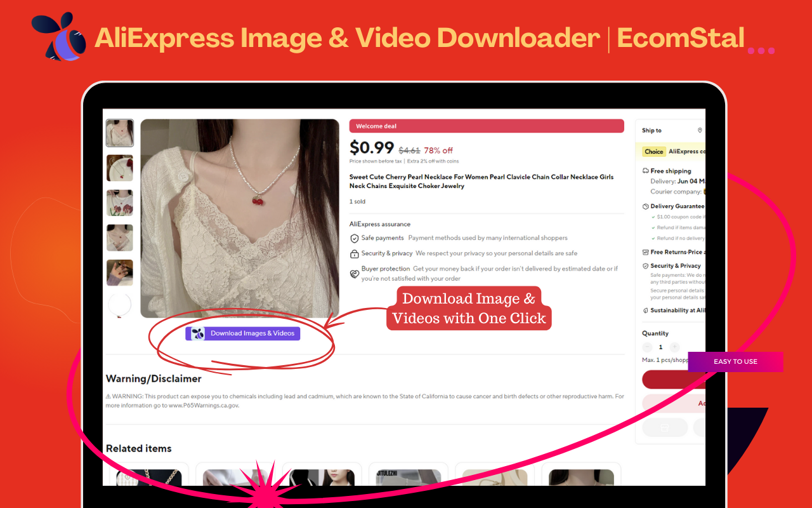
Task: Click the Security & privacy lock icon
Action: (355, 254)
